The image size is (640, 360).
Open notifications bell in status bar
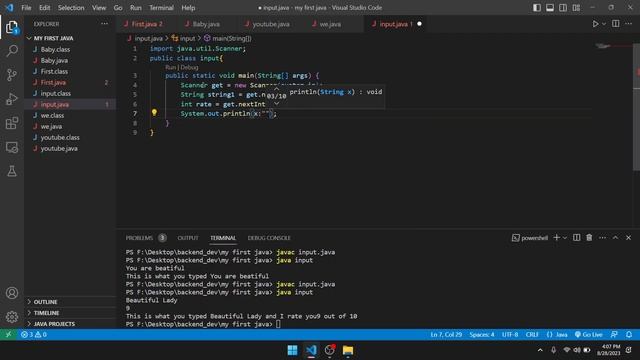click(629, 334)
